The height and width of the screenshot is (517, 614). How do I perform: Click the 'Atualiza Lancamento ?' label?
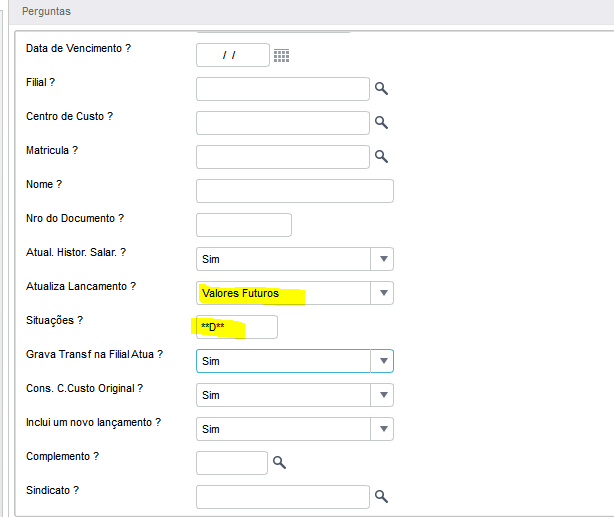pos(81,286)
